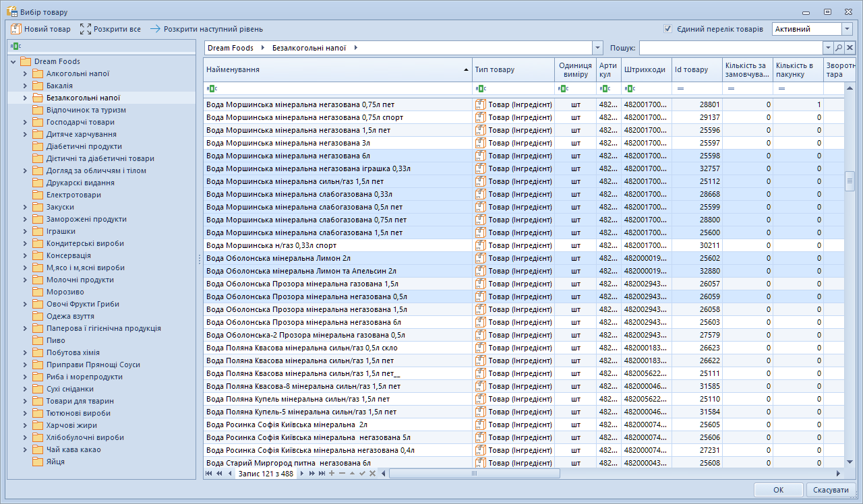Sort by the 'Id товару' column header
The height and width of the screenshot is (504, 863).
coord(697,69)
